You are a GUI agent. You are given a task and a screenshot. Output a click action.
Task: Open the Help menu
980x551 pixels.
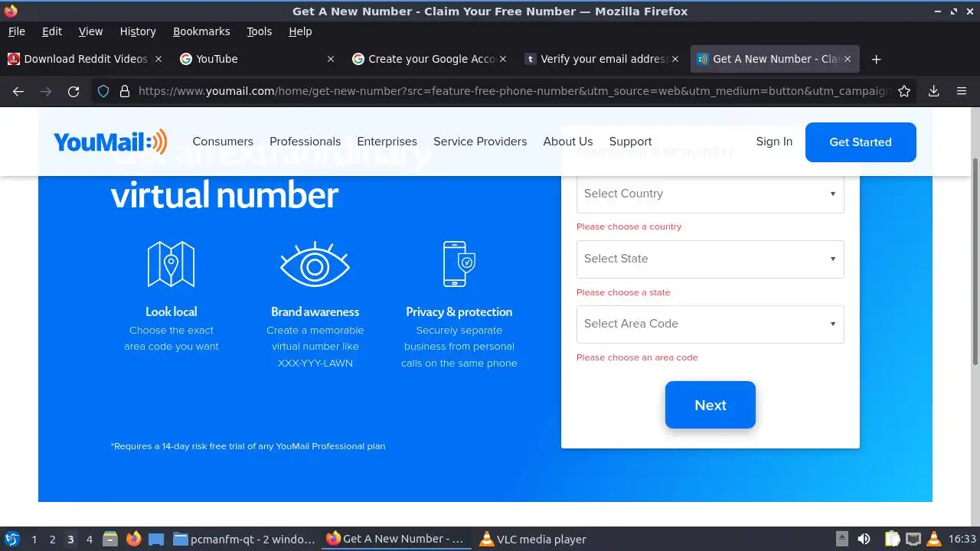300,31
